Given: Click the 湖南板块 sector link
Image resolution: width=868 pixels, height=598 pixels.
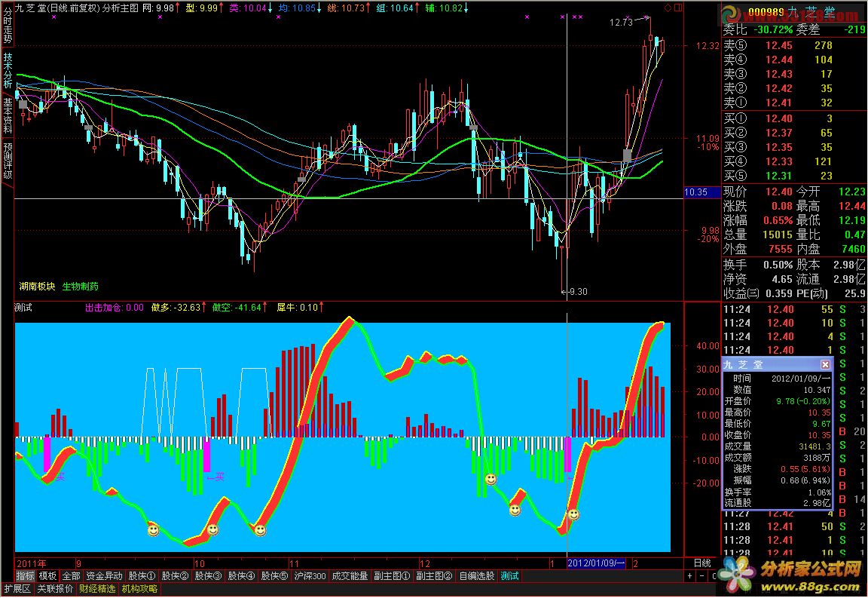Looking at the screenshot, I should coord(37,287).
